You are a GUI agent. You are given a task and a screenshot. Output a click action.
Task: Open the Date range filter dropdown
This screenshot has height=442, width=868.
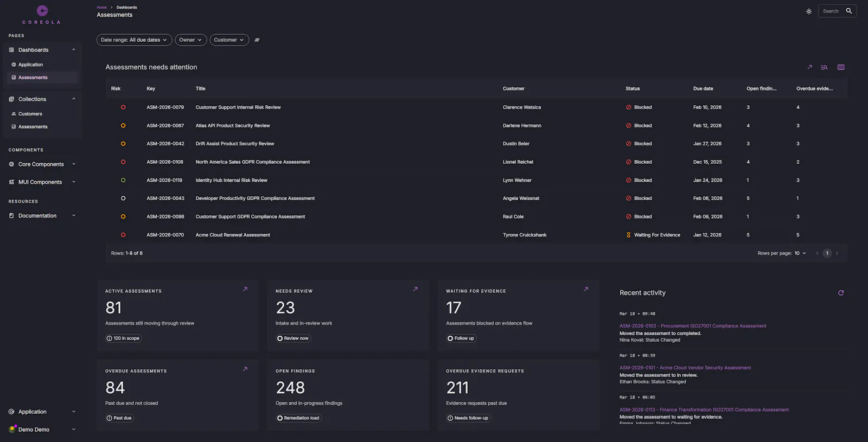(135, 40)
